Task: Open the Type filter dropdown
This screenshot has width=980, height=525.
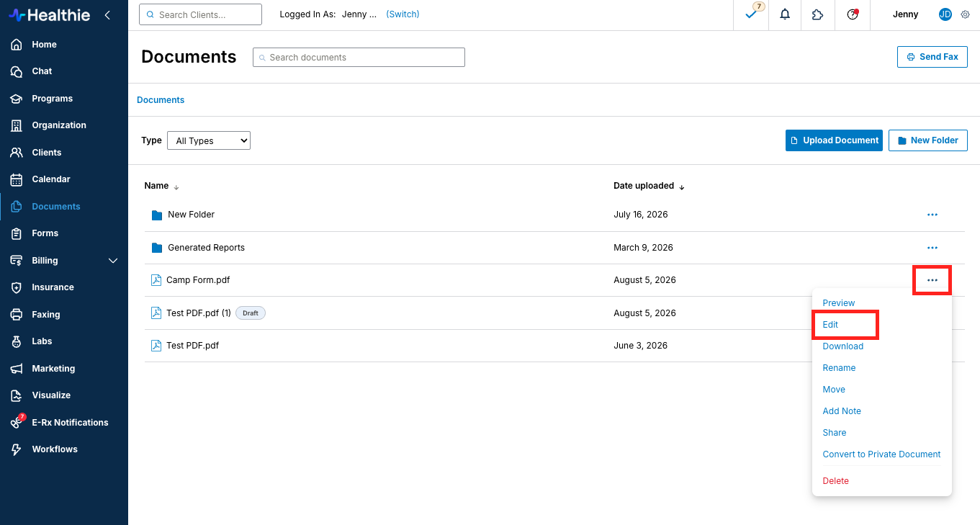Action: point(209,141)
